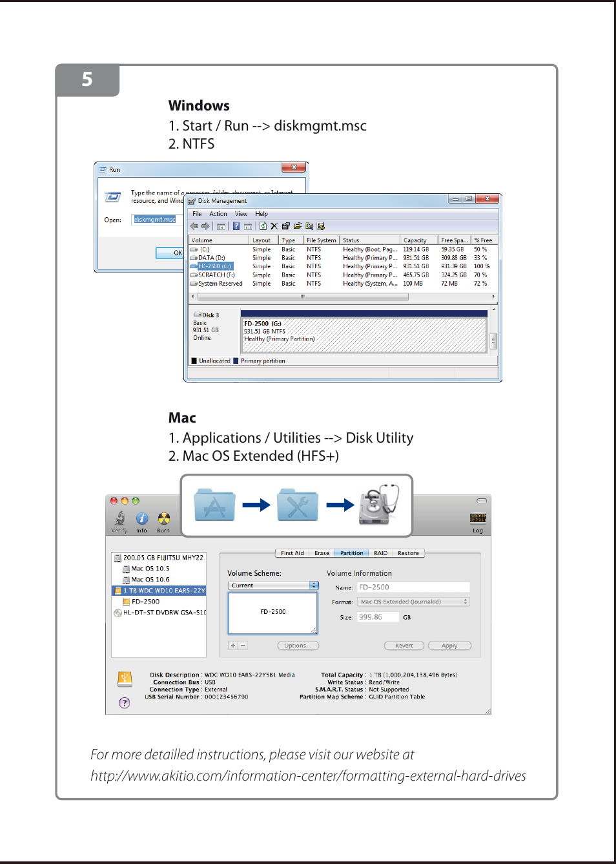Click the Apply button
The height and width of the screenshot is (864, 616).
449,646
